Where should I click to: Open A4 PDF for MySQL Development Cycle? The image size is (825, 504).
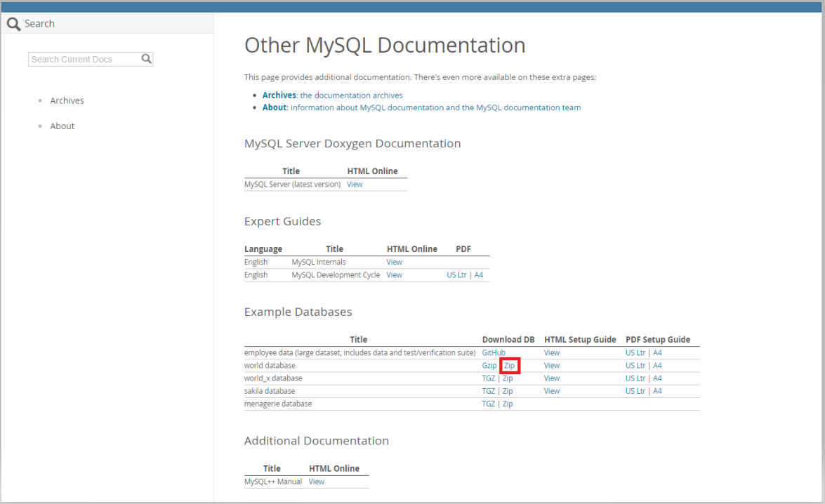(x=478, y=275)
